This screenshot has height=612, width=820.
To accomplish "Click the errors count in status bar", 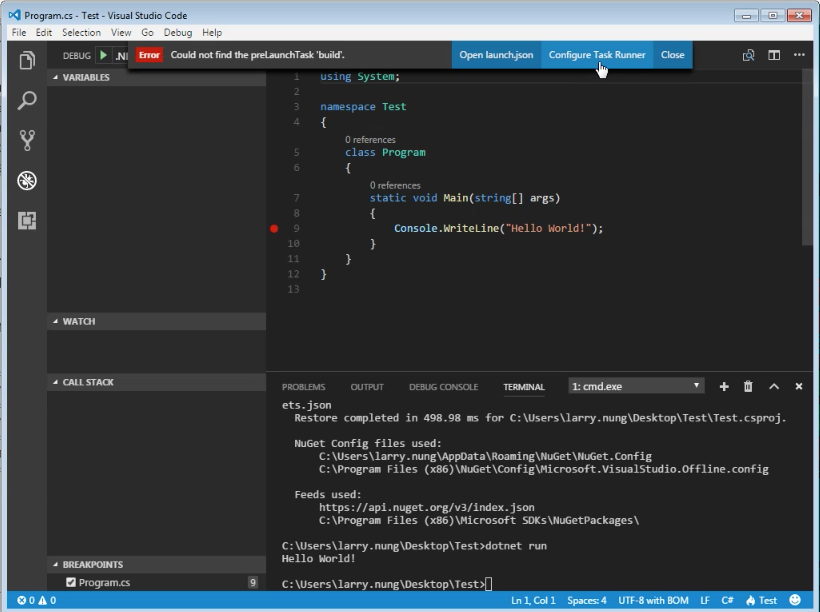I will (x=26, y=600).
